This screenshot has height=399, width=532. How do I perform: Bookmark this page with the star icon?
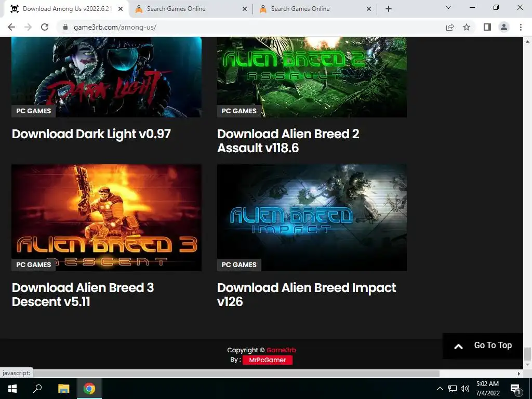pyautogui.click(x=467, y=27)
